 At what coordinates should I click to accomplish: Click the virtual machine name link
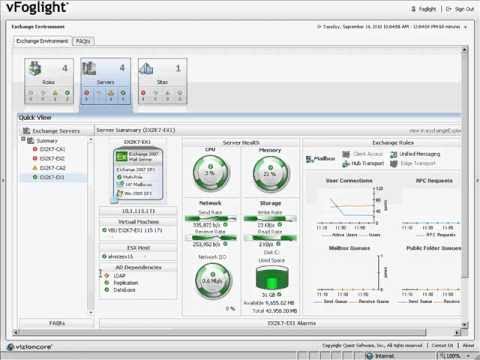[135, 230]
